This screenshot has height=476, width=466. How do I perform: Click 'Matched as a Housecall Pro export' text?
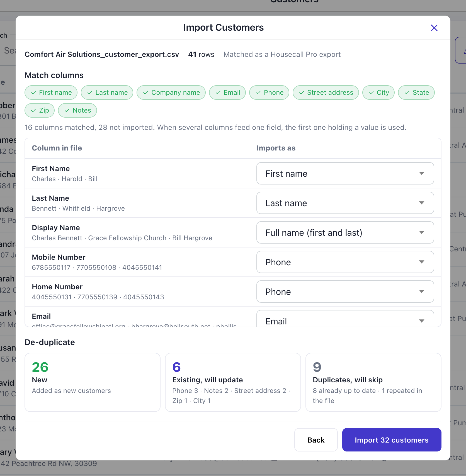[282, 54]
